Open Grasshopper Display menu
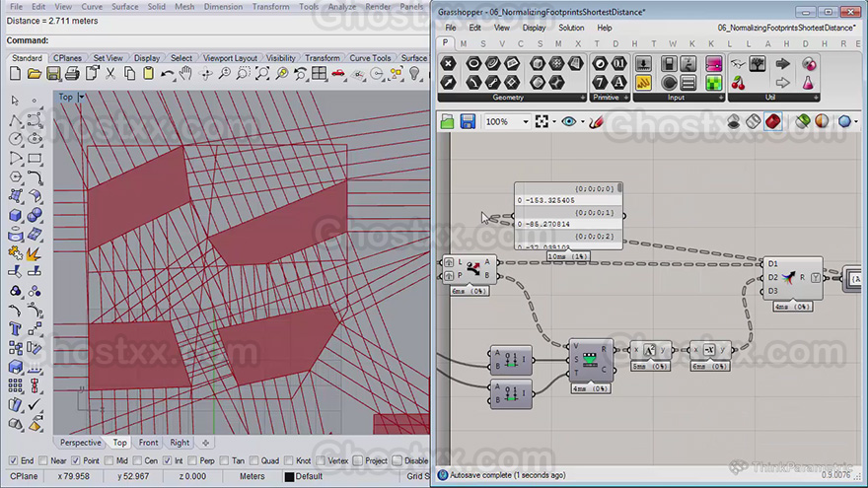 coord(534,28)
